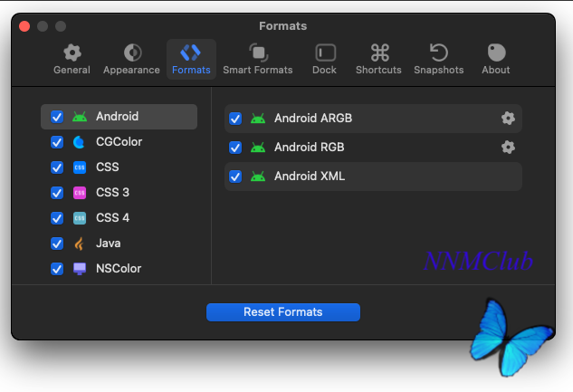Select the CSS label in the list
The width and height of the screenshot is (573, 392).
[108, 167]
